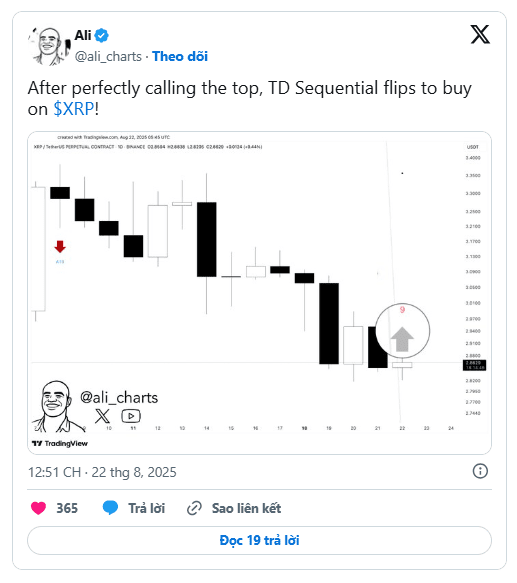Click the YouTube play icon in the watermark
517x583 pixels.
pyautogui.click(x=131, y=416)
